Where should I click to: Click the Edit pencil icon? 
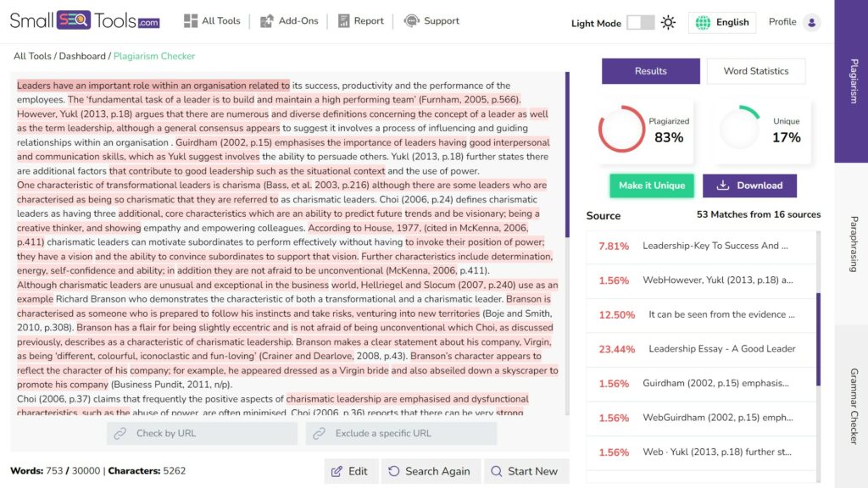point(338,470)
